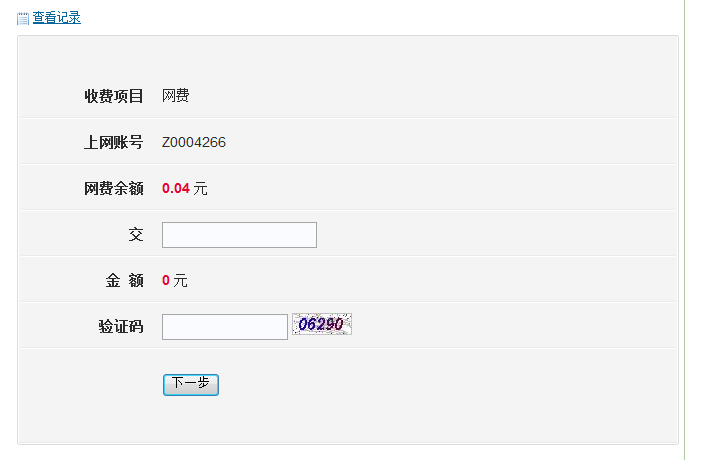Click the red 0.04 balance amount
The width and height of the screenshot is (707, 460).
click(x=175, y=188)
